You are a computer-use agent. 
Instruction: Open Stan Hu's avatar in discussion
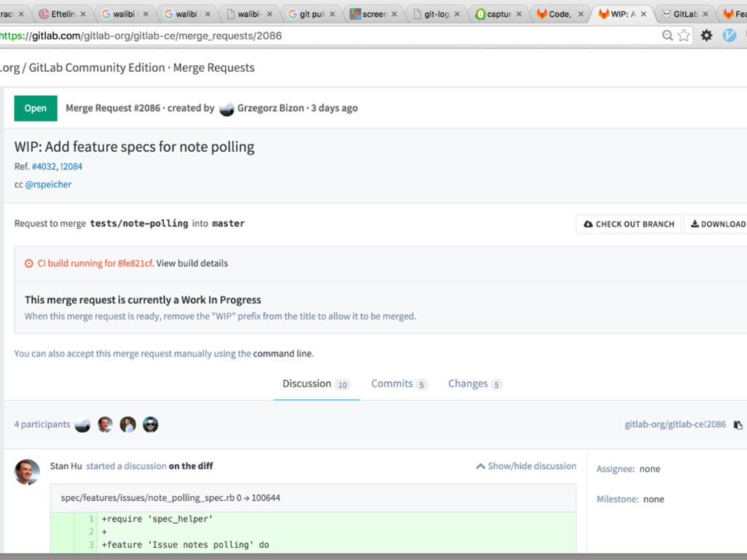click(x=27, y=472)
